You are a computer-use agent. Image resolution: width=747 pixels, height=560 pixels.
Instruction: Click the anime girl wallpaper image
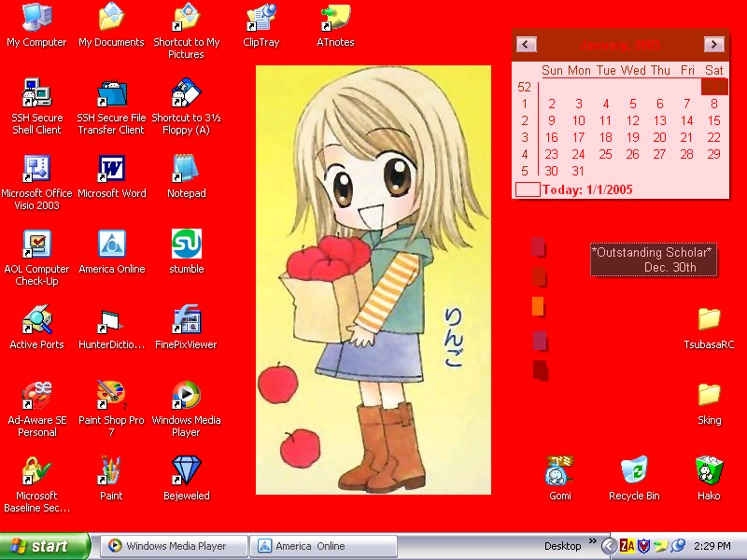click(x=373, y=280)
